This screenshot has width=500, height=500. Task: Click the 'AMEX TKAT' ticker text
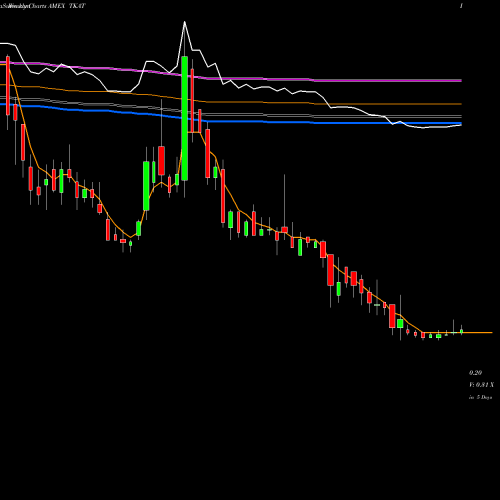67,6
